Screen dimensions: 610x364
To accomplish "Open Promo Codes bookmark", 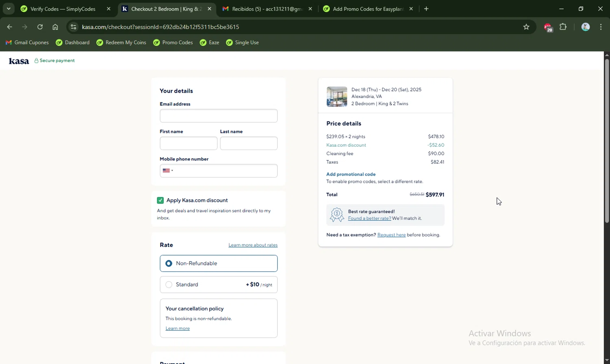I will click(x=173, y=42).
